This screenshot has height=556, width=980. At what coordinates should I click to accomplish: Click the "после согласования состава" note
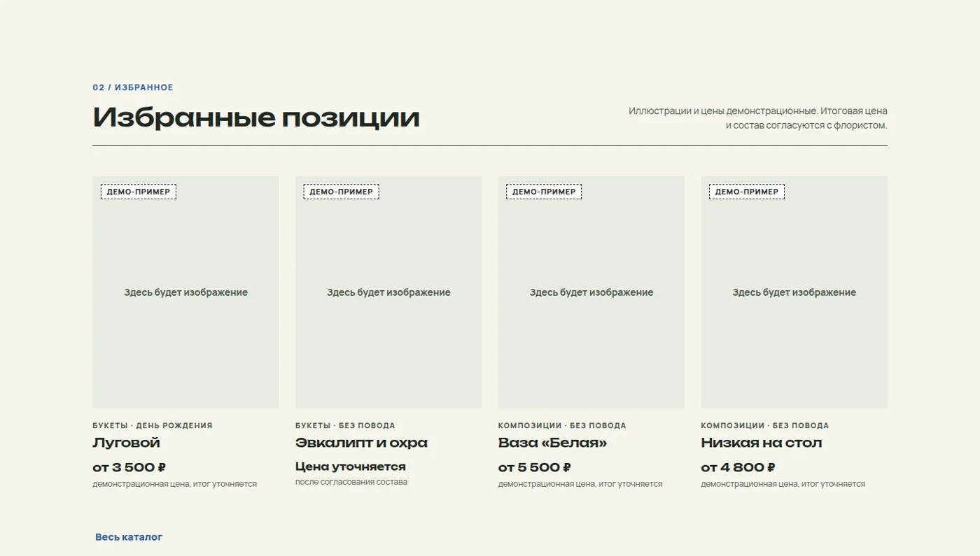pos(351,482)
